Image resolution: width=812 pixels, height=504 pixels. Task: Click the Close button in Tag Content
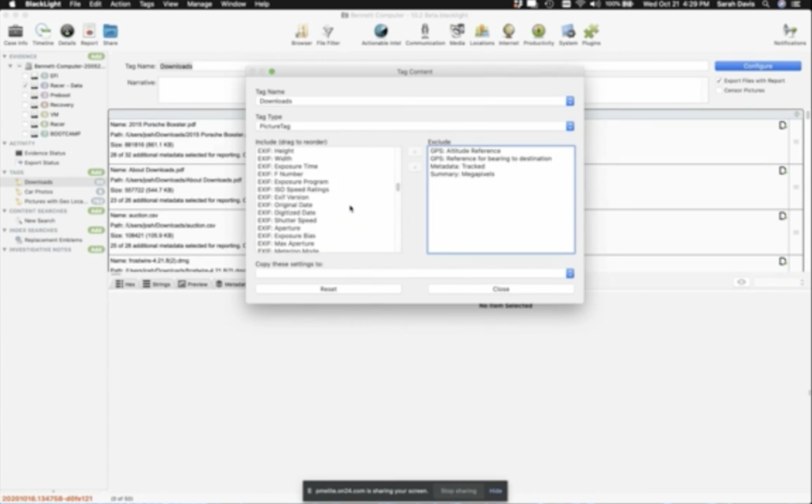[x=501, y=288]
